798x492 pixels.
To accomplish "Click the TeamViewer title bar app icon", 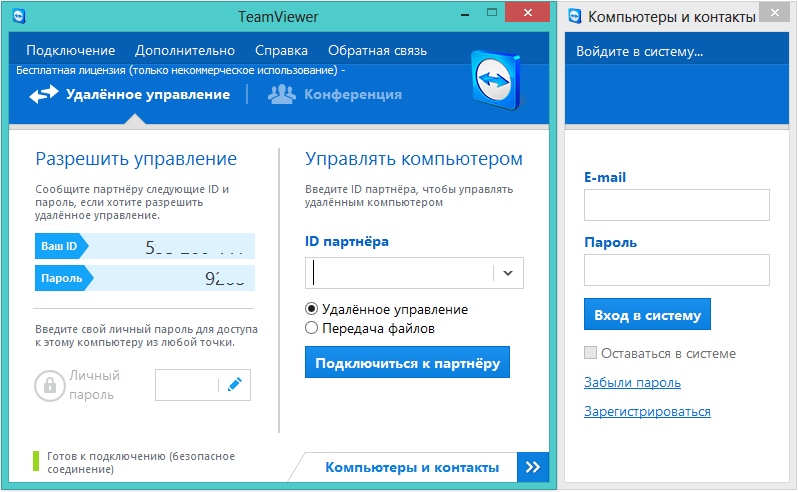I will click(19, 16).
